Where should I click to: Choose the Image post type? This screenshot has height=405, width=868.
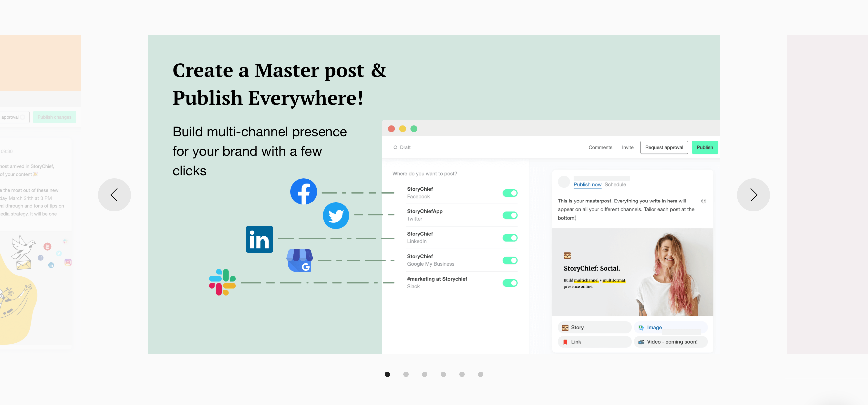[670, 327]
